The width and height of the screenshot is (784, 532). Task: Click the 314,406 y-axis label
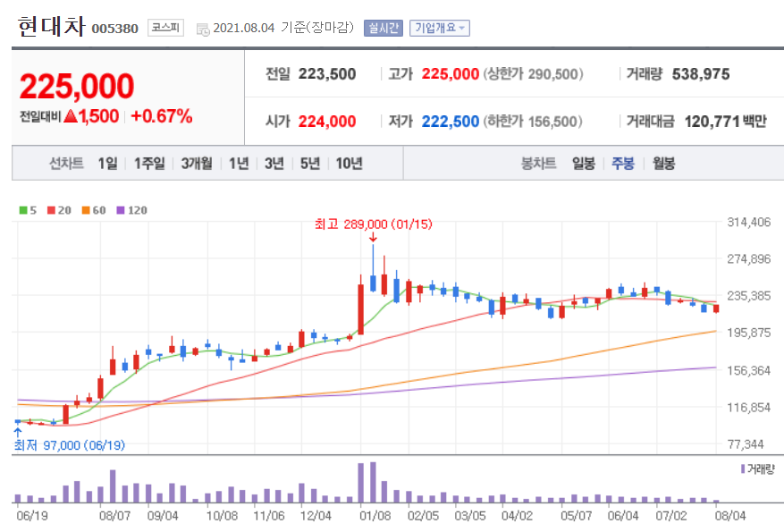pos(748,222)
